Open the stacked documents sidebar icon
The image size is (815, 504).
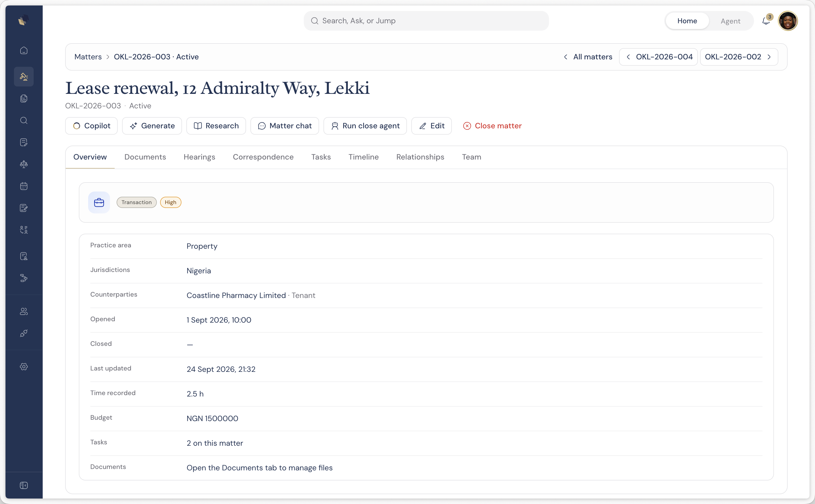[24, 99]
